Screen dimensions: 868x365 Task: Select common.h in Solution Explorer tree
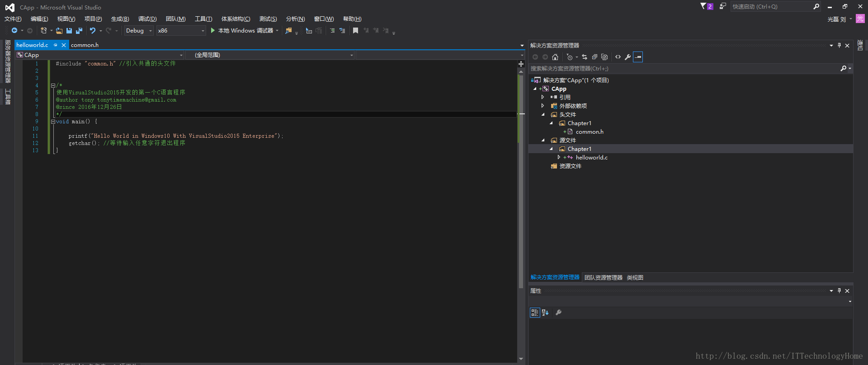point(590,132)
